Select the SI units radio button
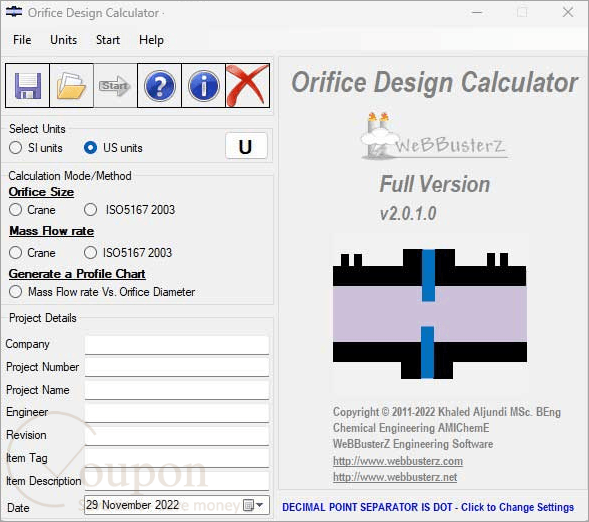The width and height of the screenshot is (589, 522). pyautogui.click(x=15, y=148)
